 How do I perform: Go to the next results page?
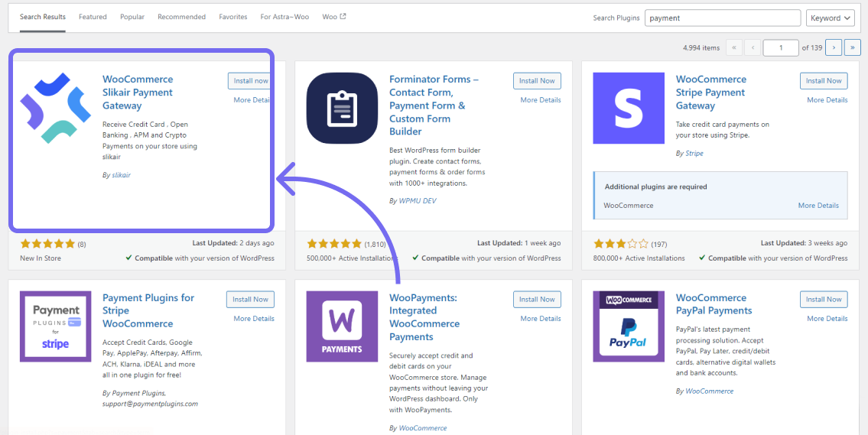coord(834,47)
